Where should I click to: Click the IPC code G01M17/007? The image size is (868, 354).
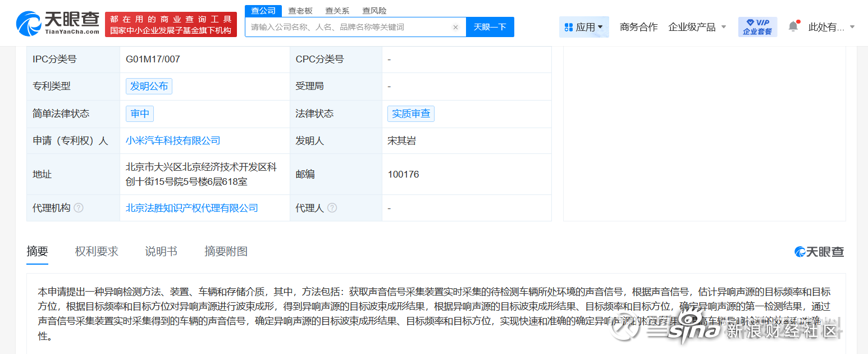pos(153,59)
